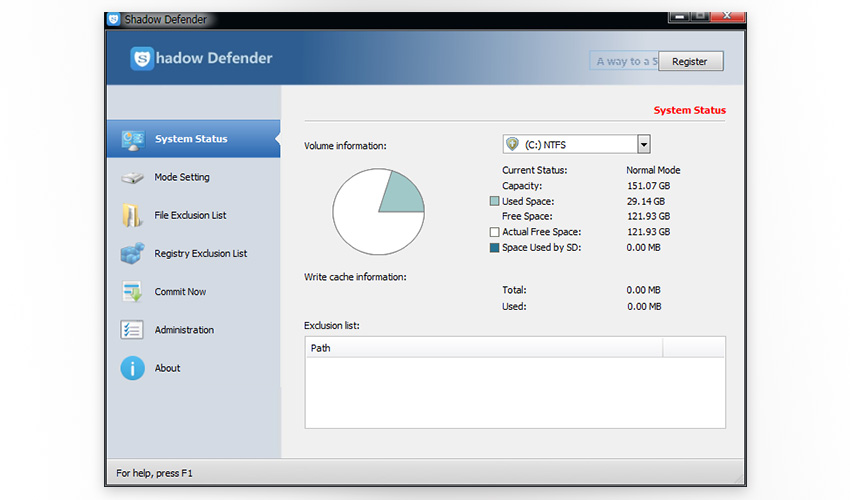Click the 'For help, press F1' status text
Image resolution: width=850 pixels, height=500 pixels.
click(154, 473)
